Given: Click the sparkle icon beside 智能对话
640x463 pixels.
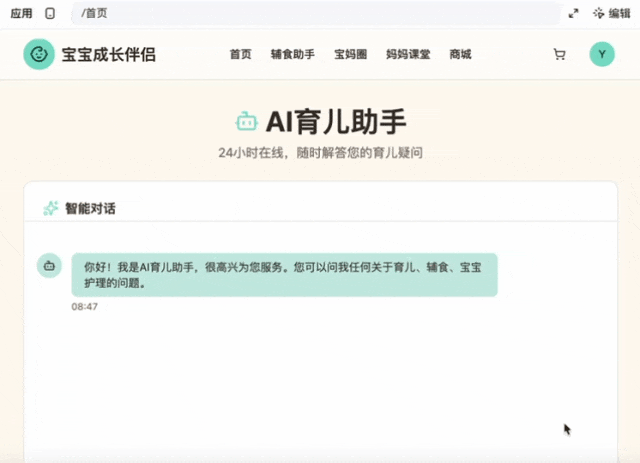Looking at the screenshot, I should tap(51, 208).
